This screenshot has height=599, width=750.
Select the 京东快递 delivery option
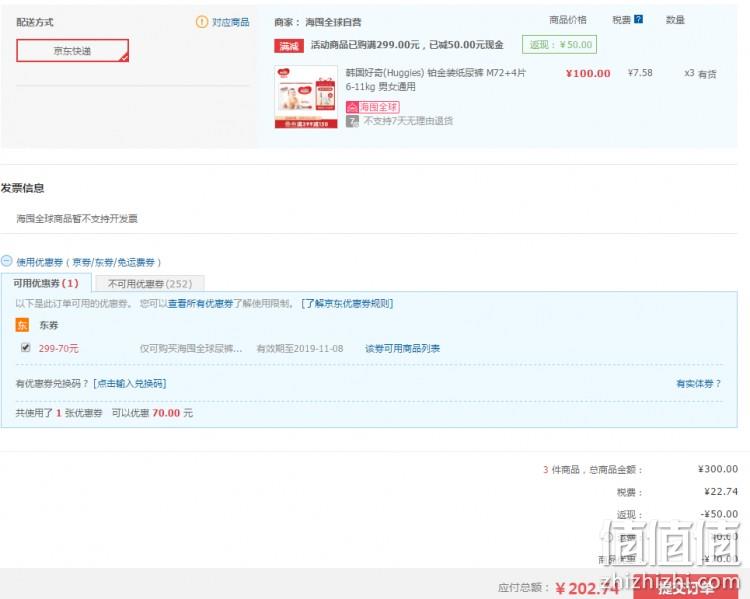point(72,50)
